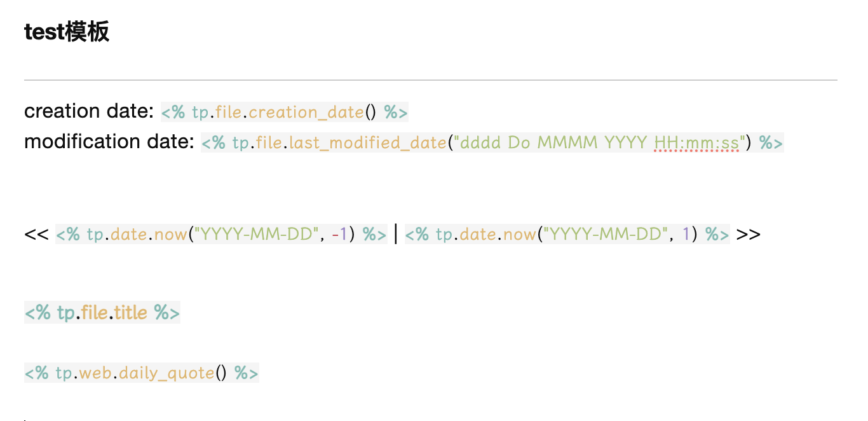Place cursor in tp.file.creation_date() code
868x421 pixels.
284,113
